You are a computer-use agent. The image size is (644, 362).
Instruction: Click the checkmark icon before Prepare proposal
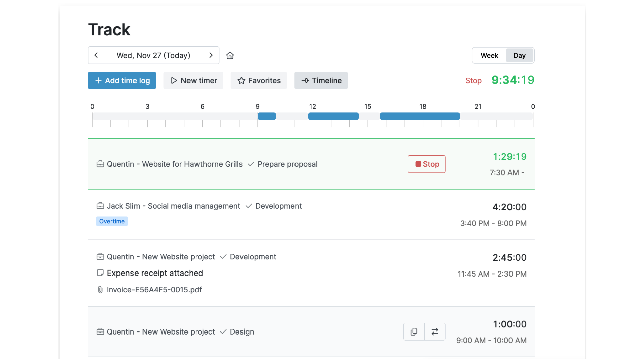pos(251,164)
